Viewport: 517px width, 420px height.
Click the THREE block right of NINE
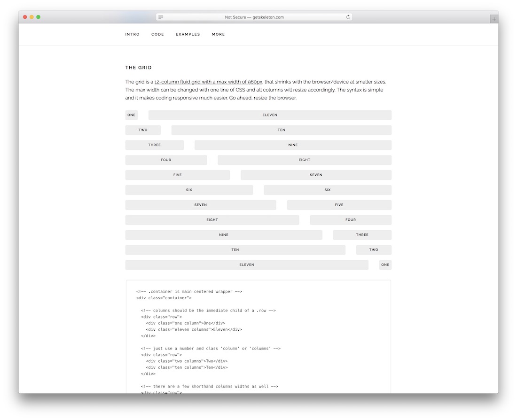pyautogui.click(x=362, y=235)
